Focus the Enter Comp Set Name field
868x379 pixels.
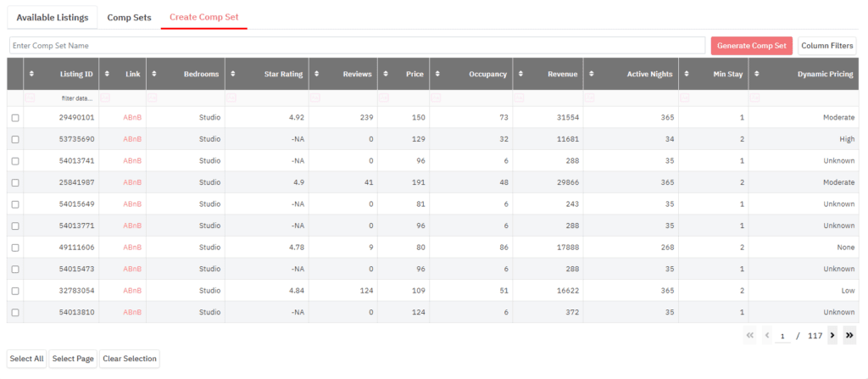(357, 46)
